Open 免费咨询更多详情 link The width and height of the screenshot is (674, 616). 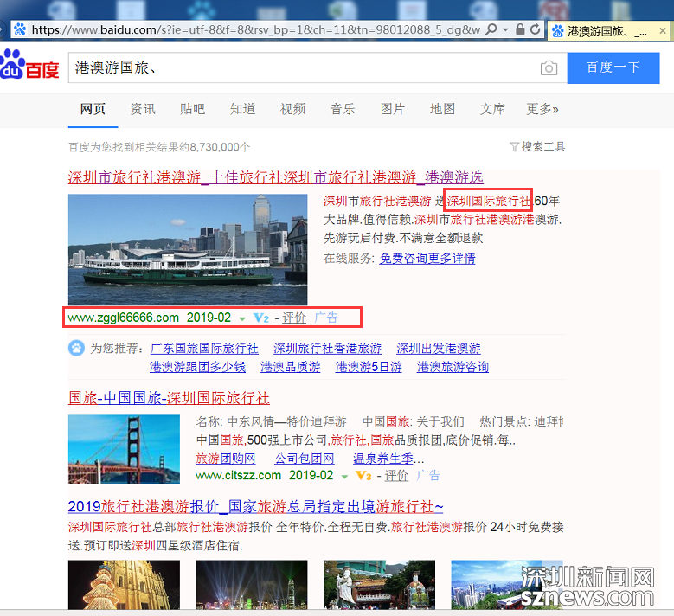427,258
